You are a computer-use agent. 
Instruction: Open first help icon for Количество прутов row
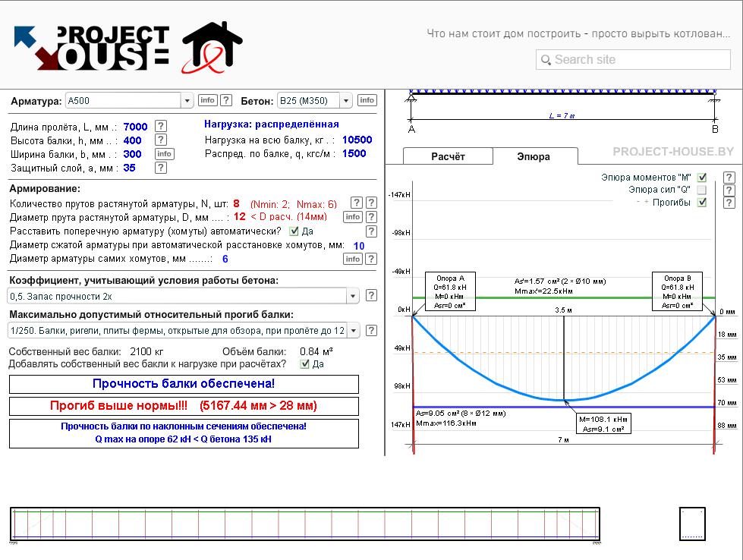click(357, 203)
